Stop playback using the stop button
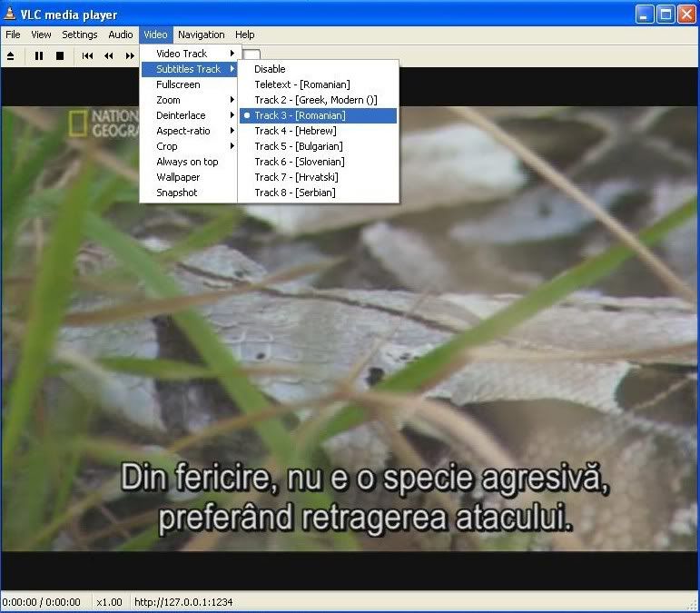Screen dimensions: 700x613 (60, 55)
